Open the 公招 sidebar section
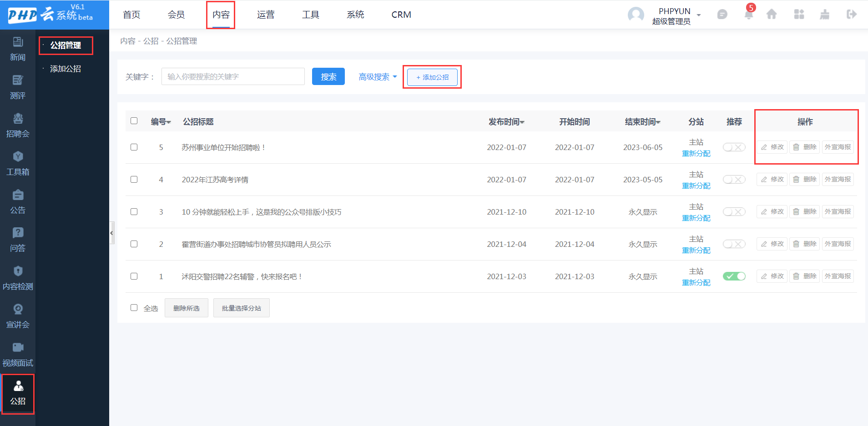 (x=18, y=394)
